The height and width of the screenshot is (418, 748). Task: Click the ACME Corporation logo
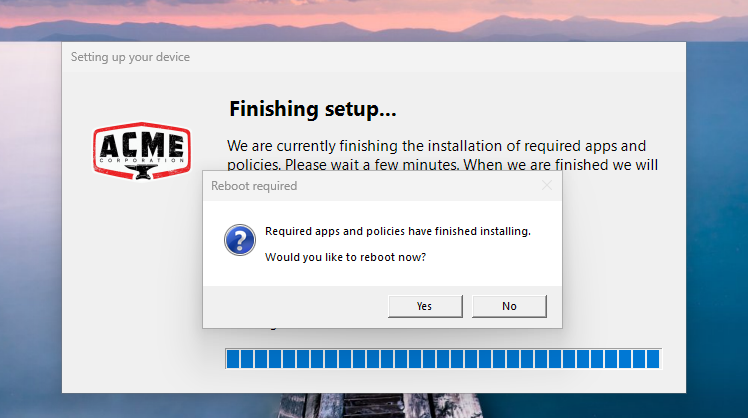pos(142,151)
